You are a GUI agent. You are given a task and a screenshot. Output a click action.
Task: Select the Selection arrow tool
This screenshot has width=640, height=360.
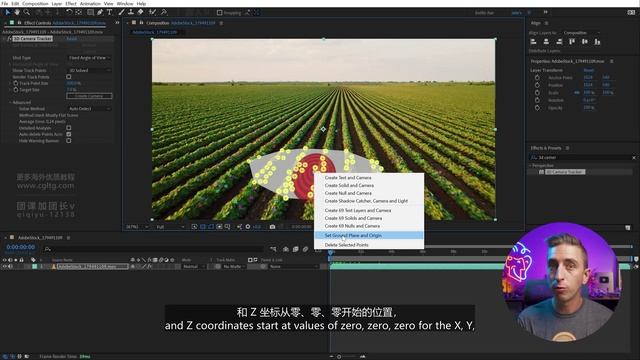pos(7,12)
